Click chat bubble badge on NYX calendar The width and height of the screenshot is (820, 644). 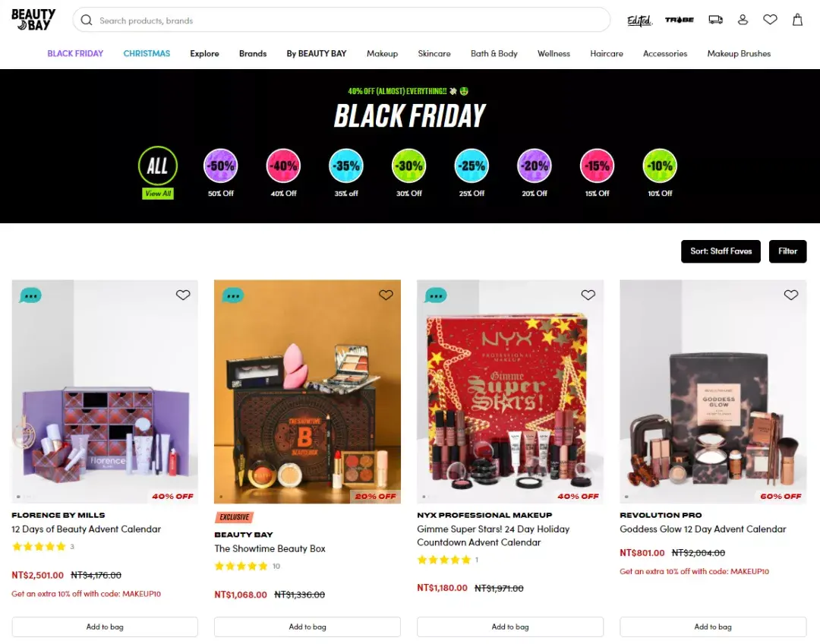pyautogui.click(x=436, y=295)
